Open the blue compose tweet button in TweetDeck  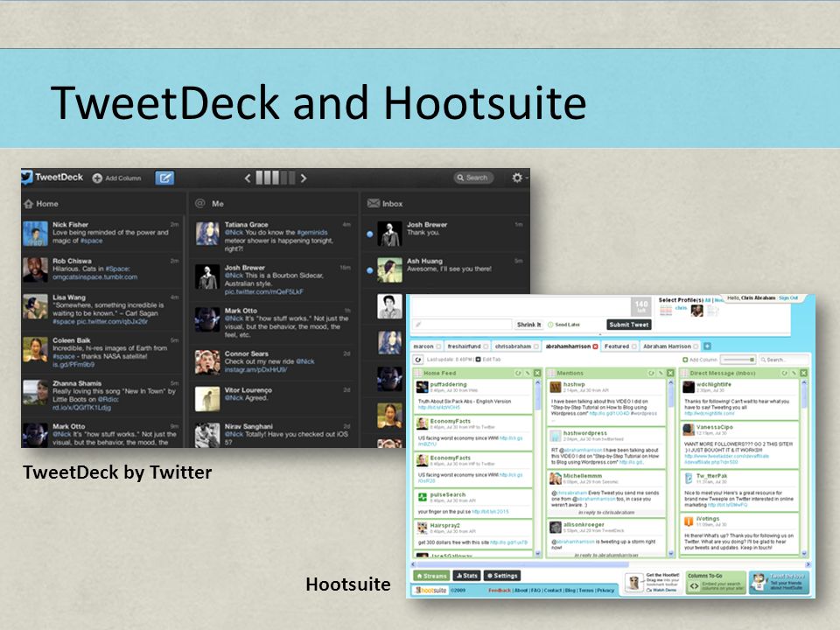point(164,178)
